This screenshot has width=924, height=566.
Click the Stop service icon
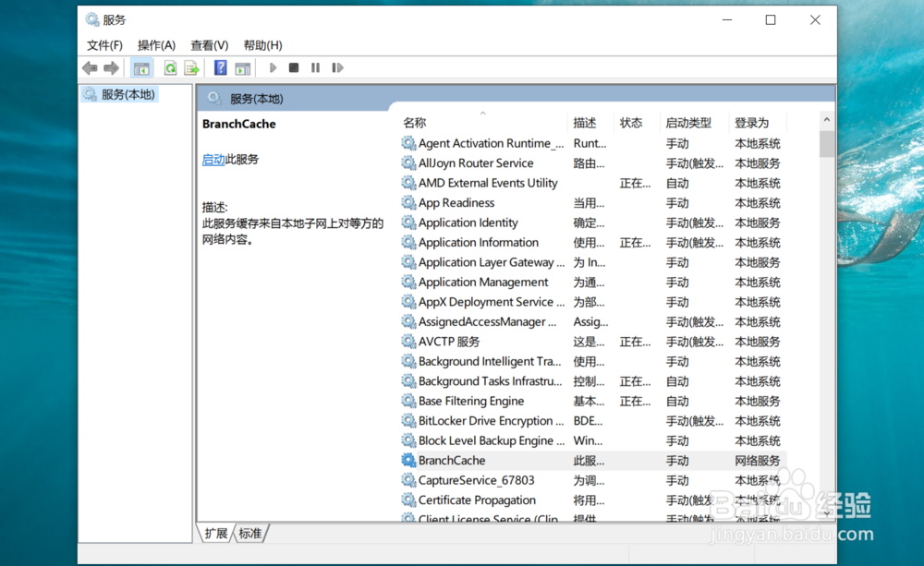pyautogui.click(x=296, y=66)
